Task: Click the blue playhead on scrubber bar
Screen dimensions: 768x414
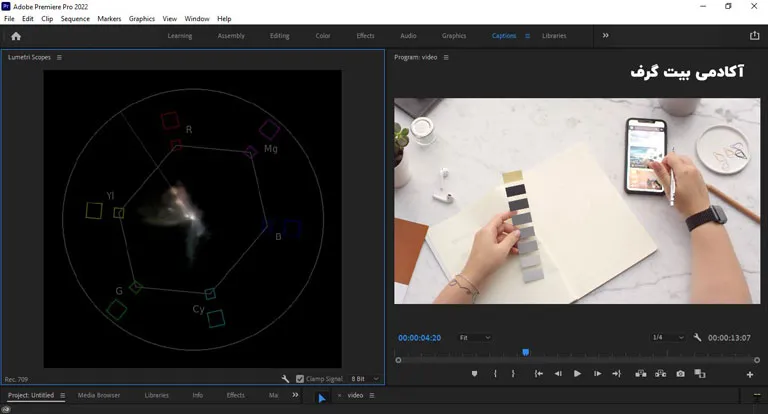Action: [x=525, y=352]
